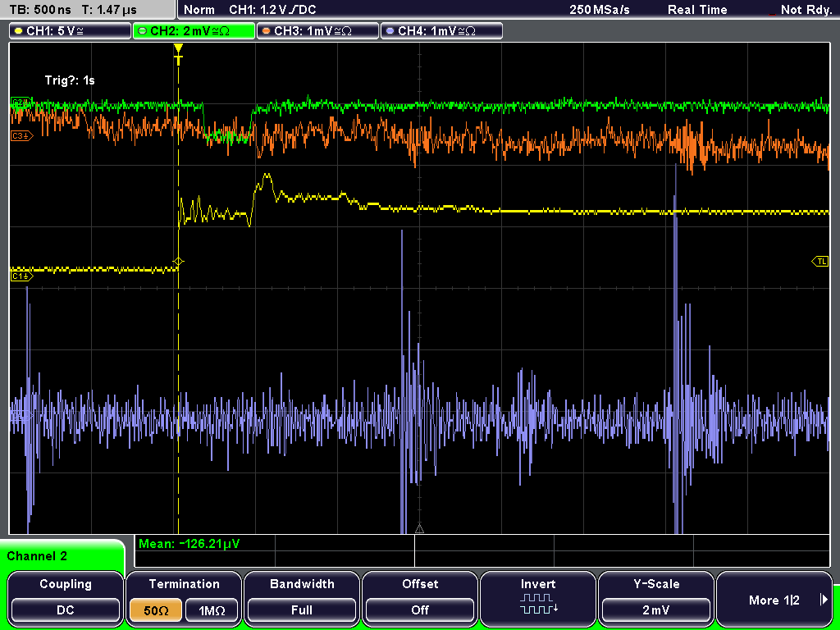Viewport: 840px width, 630px height.
Task: Click the CH1 yellow color dot
Action: [x=20, y=31]
